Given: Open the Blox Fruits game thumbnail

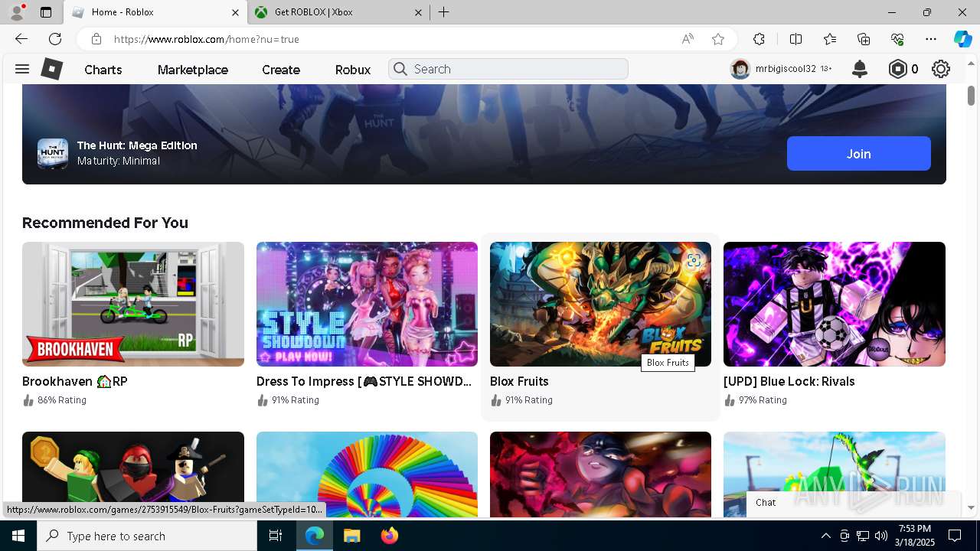Looking at the screenshot, I should (600, 305).
